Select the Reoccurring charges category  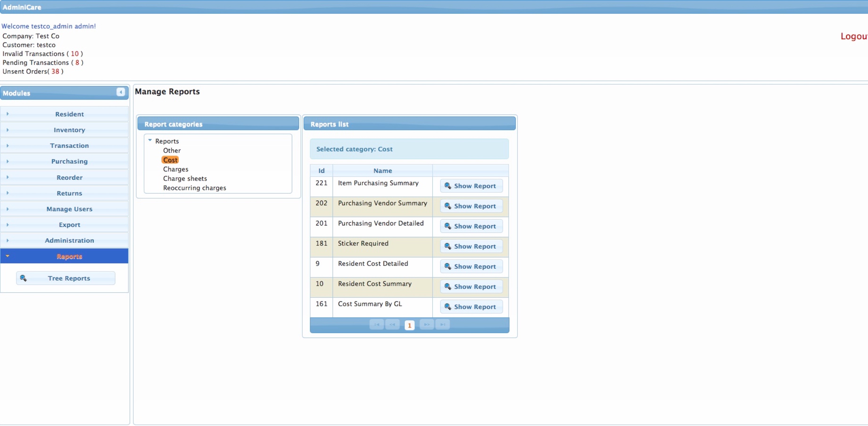click(x=194, y=188)
